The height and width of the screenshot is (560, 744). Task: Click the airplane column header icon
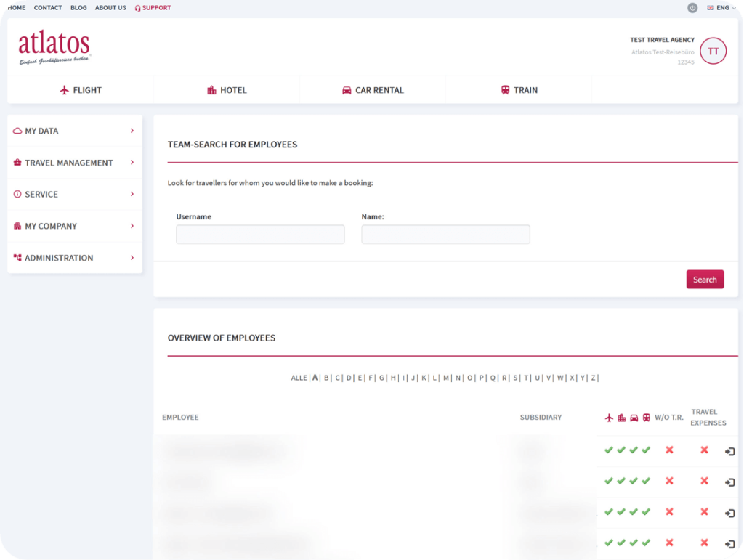tap(609, 418)
